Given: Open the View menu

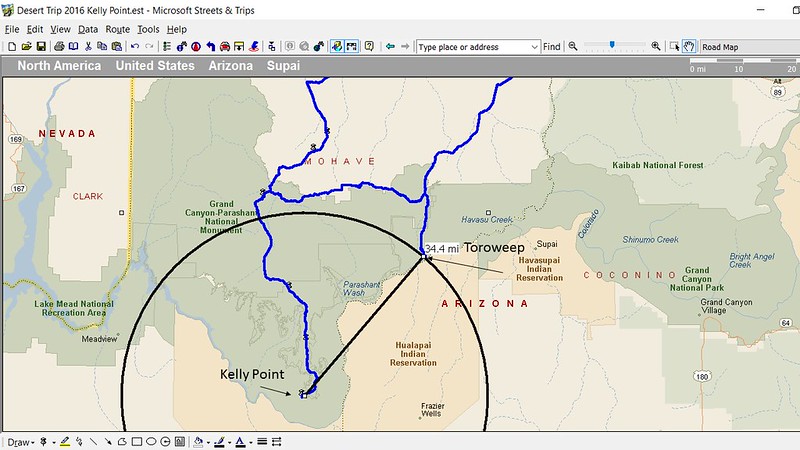Looking at the screenshot, I should (x=60, y=29).
